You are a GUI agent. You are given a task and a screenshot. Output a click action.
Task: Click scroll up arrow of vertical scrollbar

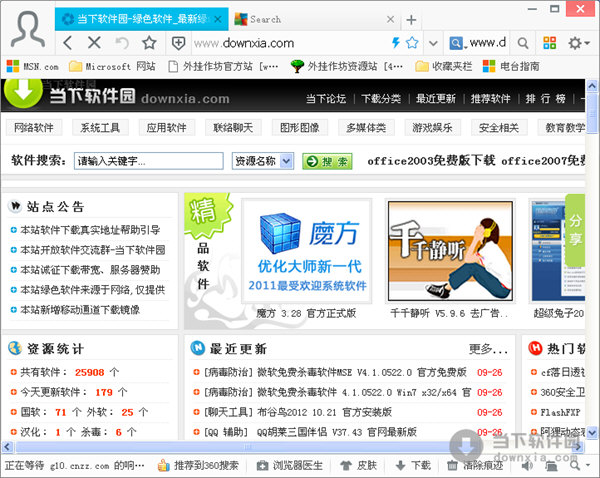coord(592,86)
